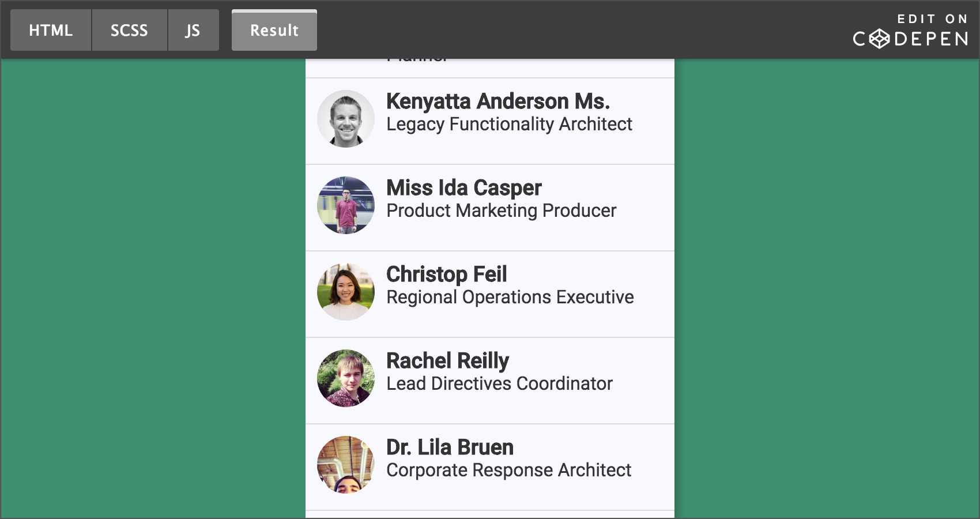Viewport: 980px width, 519px height.
Task: Open Rachel Reilly's profile picture
Action: click(x=346, y=378)
